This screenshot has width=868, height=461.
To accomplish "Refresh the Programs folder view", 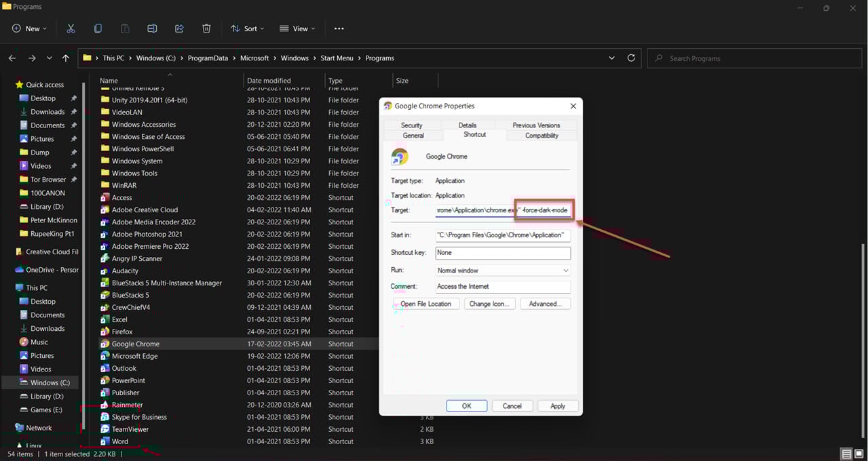I will point(631,58).
